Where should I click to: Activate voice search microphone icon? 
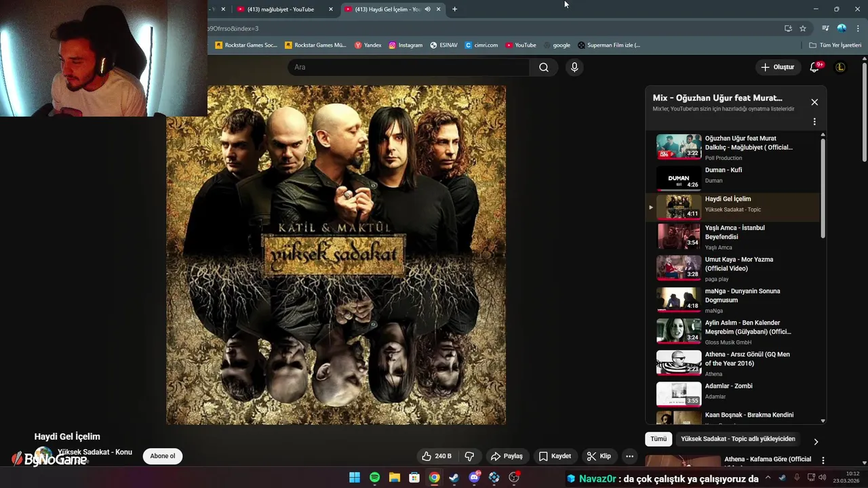coord(574,67)
